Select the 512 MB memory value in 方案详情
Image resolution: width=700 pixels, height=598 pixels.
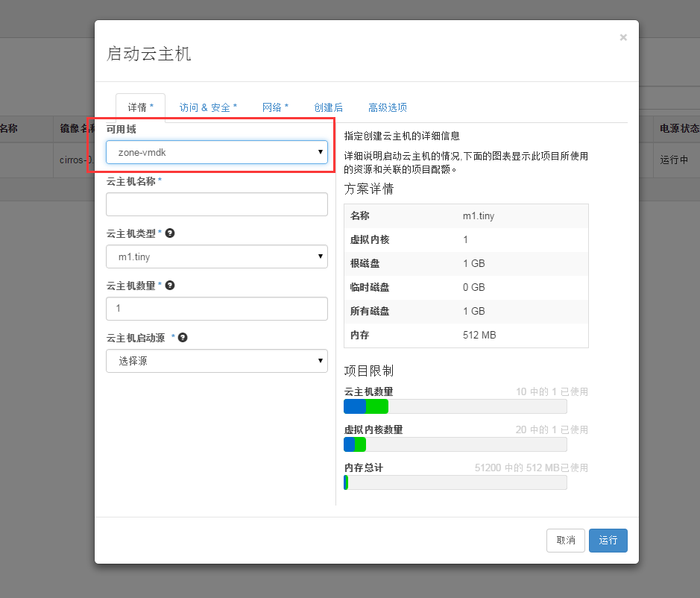(x=479, y=335)
